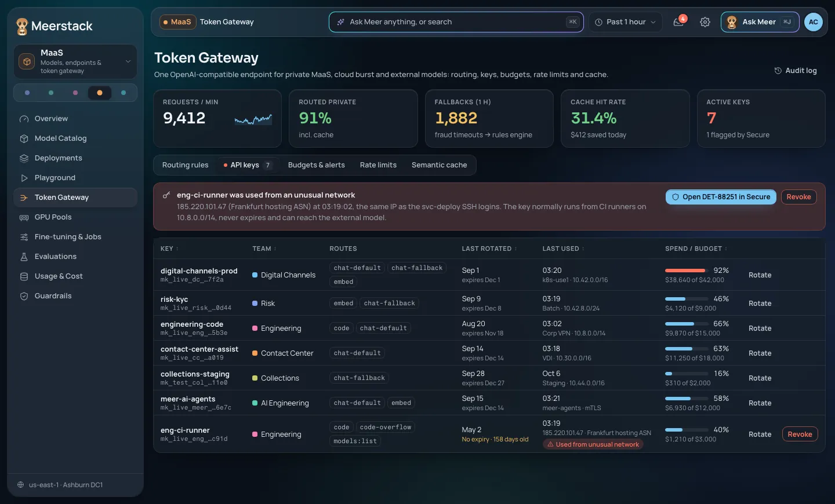Rotate the risk-kyc key

tap(760, 304)
